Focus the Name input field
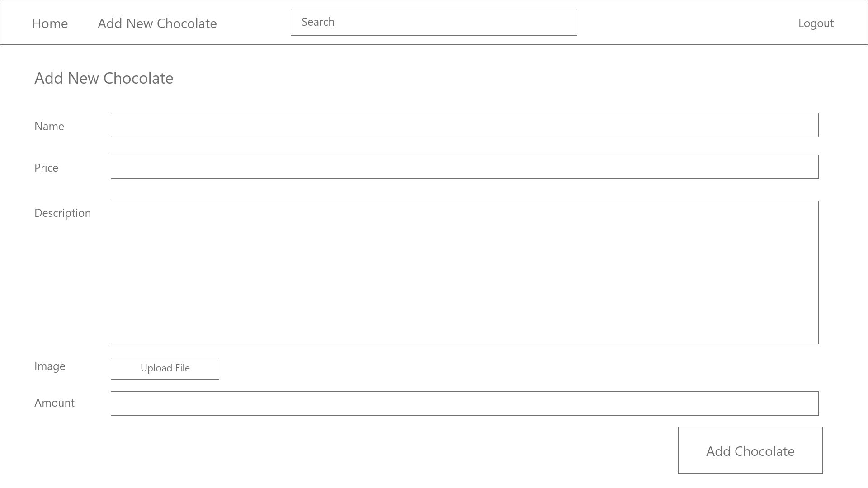The image size is (868, 488). [x=464, y=125]
